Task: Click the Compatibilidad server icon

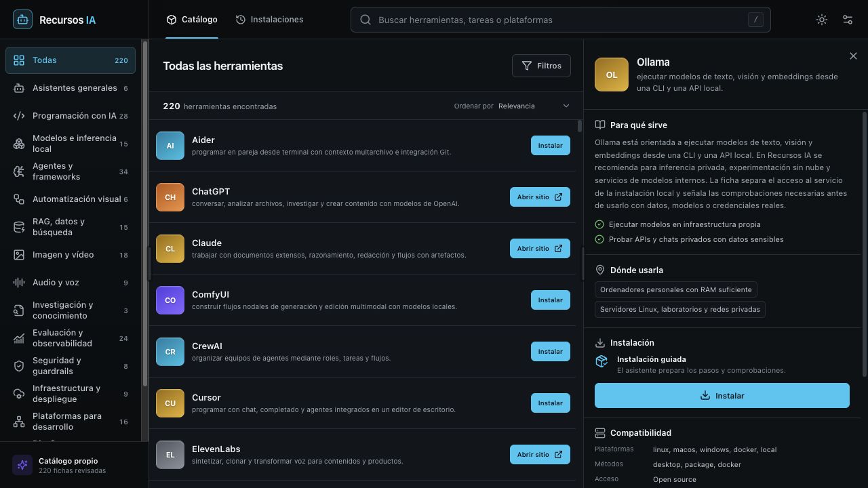Action: tap(600, 433)
